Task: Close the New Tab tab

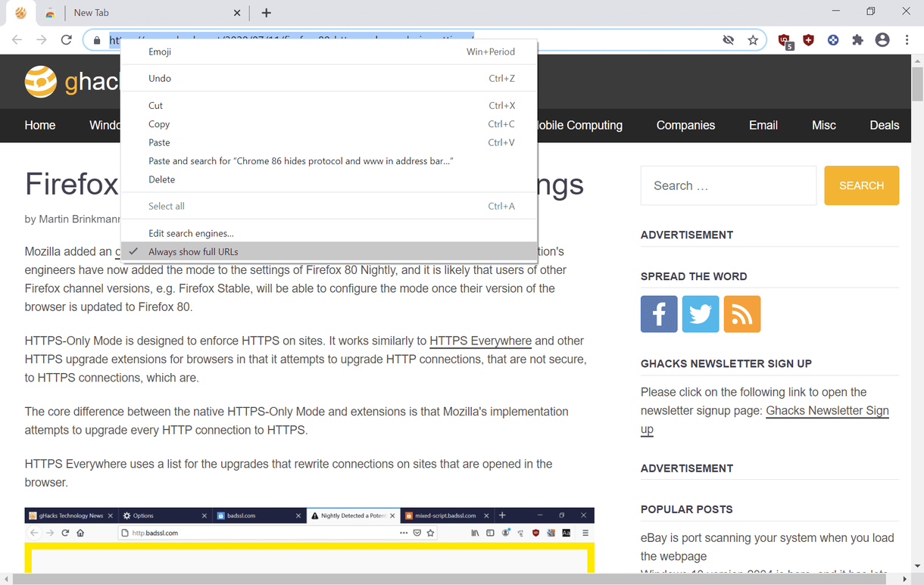Action: (237, 13)
